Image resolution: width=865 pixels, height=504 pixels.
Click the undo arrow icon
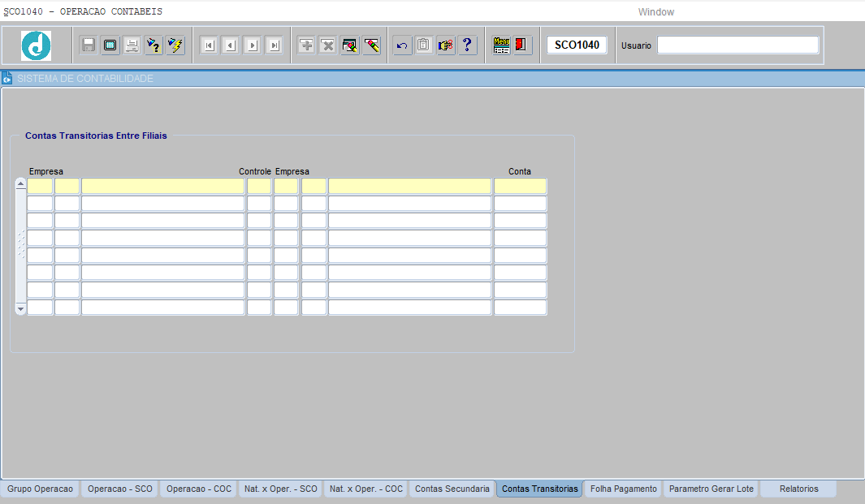(x=401, y=45)
